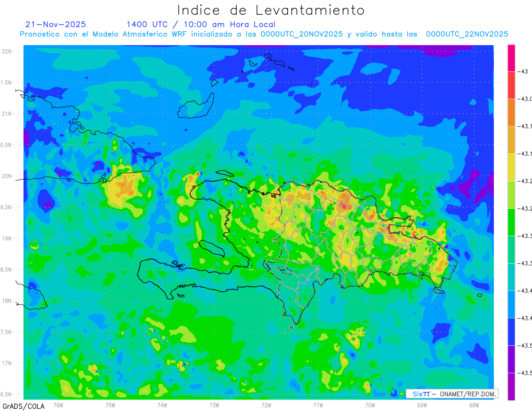Click the "Pronostico con el Modelo Atmosferico WRF" line
Image resolution: width=532 pixels, height=411 pixels.
click(264, 34)
